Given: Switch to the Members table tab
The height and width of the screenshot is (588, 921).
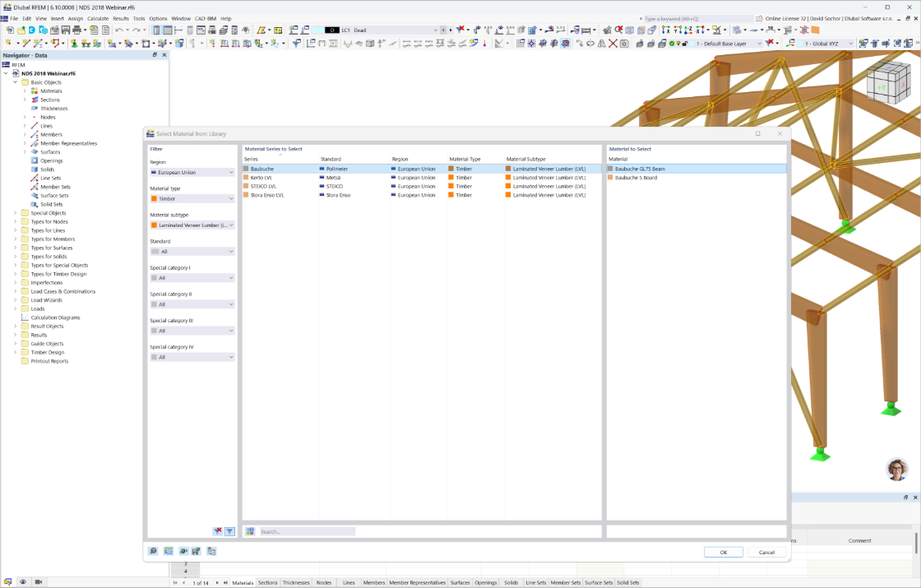Looking at the screenshot, I should click(x=373, y=583).
